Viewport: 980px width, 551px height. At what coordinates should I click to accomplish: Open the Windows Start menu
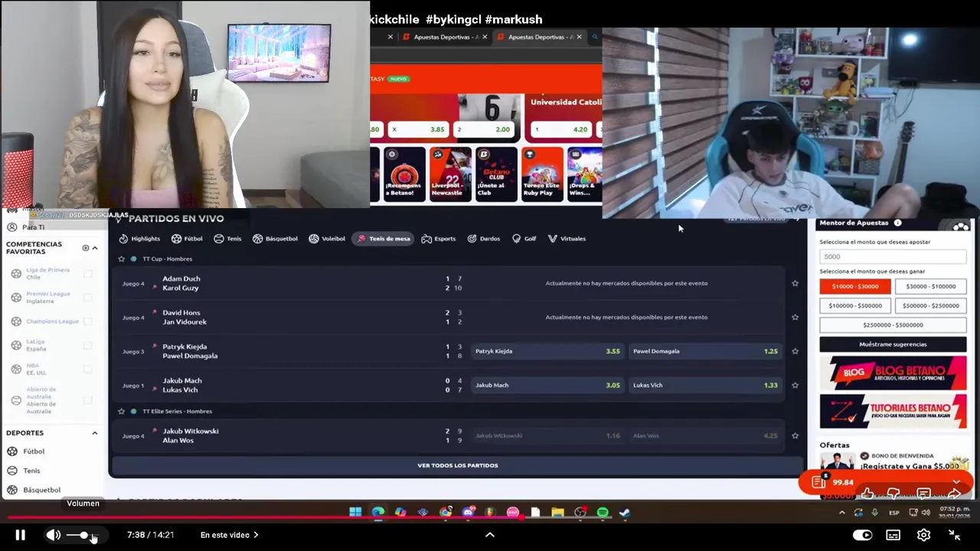[355, 513]
